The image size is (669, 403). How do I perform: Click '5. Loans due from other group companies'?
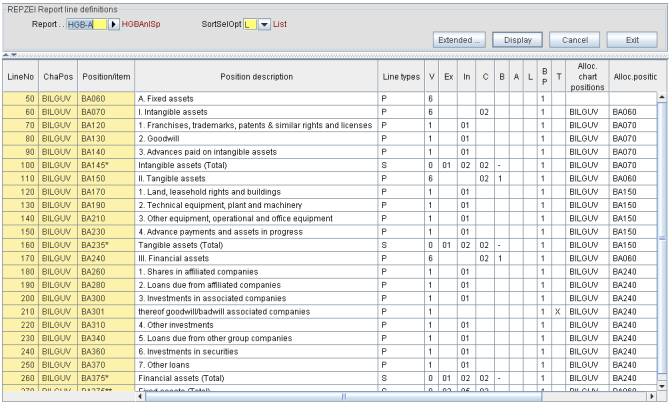point(256,338)
